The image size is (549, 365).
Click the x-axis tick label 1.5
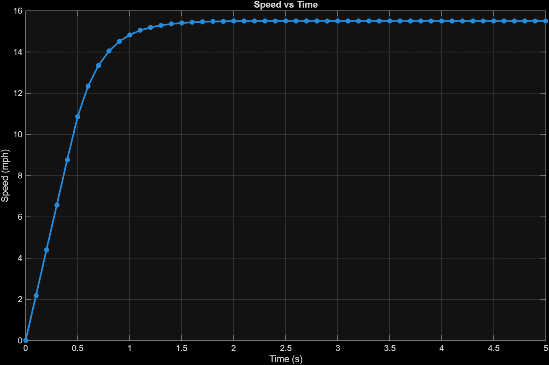coord(181,348)
